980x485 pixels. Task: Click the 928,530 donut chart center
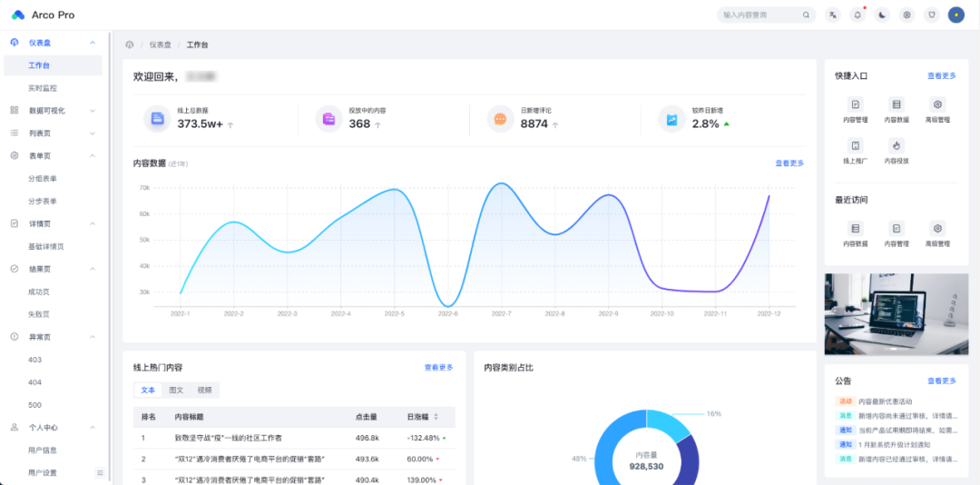[646, 466]
